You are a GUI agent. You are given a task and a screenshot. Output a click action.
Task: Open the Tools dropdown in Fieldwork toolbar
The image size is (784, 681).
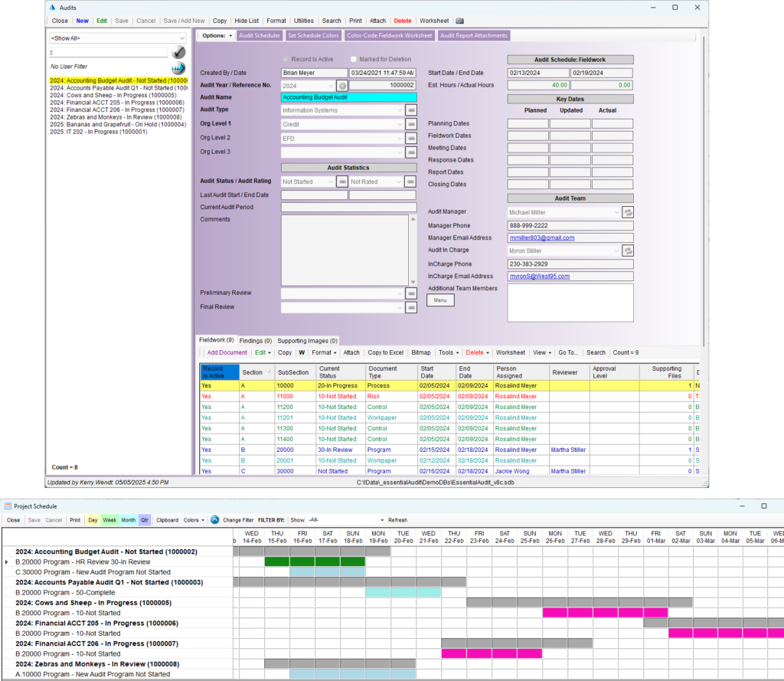[x=449, y=353]
